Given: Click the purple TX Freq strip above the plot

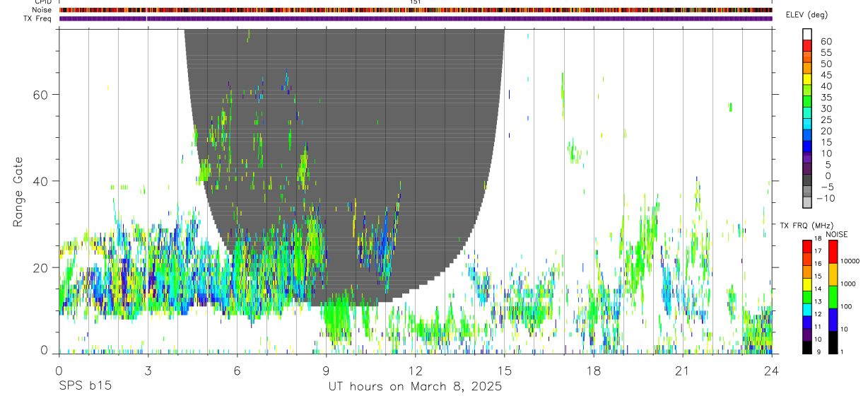Looking at the screenshot, I should click(416, 18).
